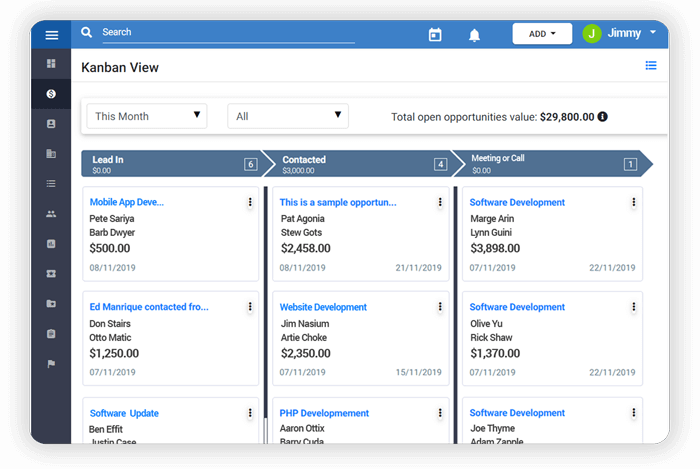Expand the This Month dropdown
This screenshot has height=469, width=700.
pyautogui.click(x=147, y=116)
